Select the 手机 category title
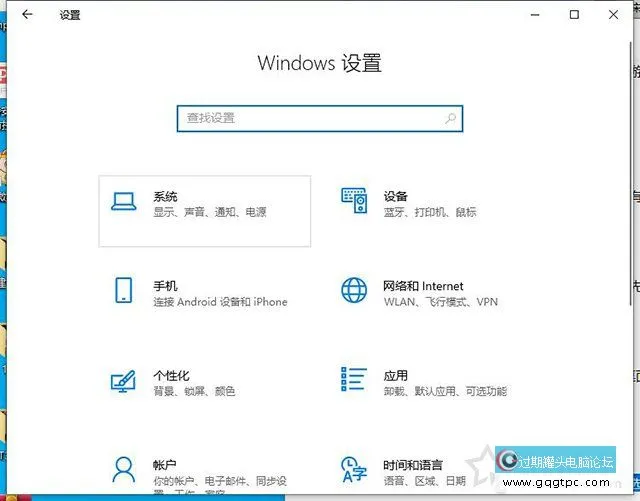The height and width of the screenshot is (501, 640). (165, 286)
